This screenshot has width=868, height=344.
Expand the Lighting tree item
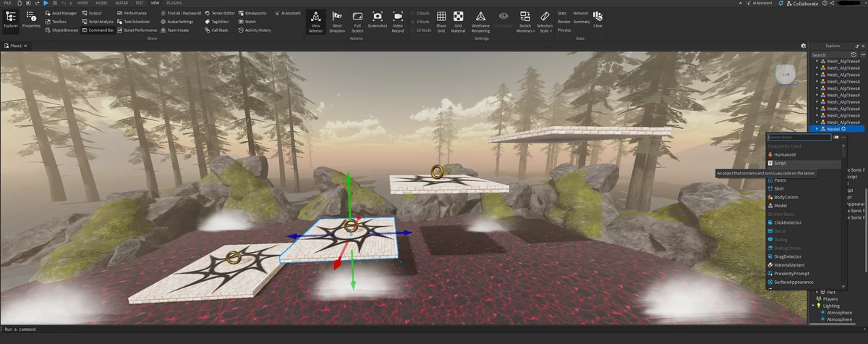tap(814, 306)
